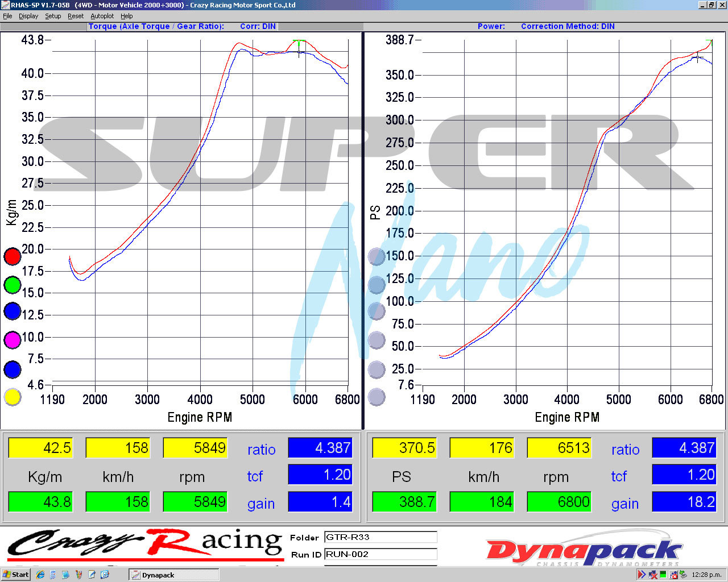Expand the Reset menu
This screenshot has width=728, height=582.
[76, 16]
